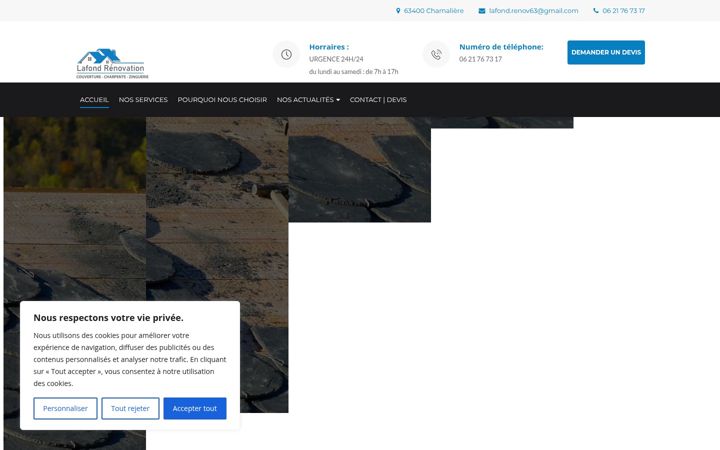This screenshot has width=720, height=450.
Task: Click the Horraires heading
Action: click(x=329, y=47)
